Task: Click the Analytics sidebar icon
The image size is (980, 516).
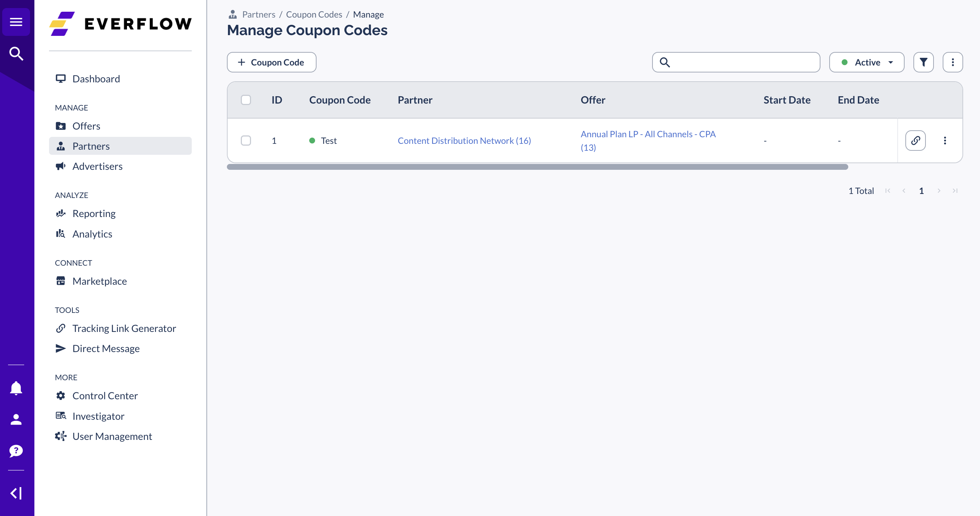Action: coord(61,233)
